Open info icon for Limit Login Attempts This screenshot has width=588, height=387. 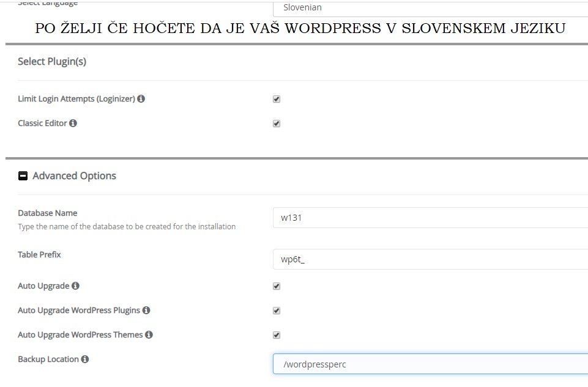141,98
